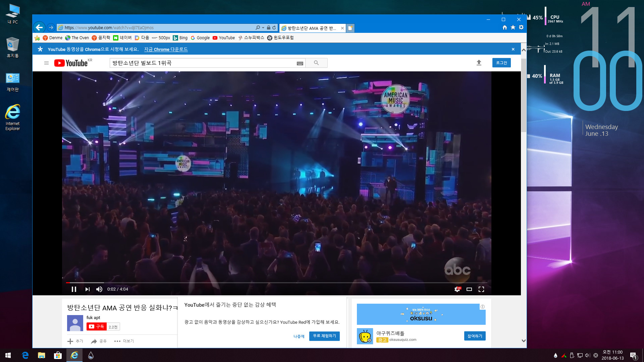The width and height of the screenshot is (644, 362).
Task: Click the search magnifier in the address bar
Action: 258,27
